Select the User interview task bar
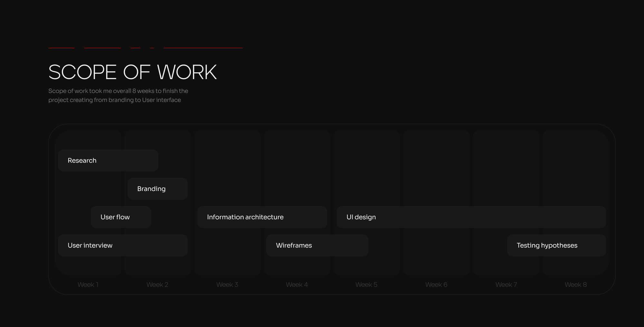This screenshot has height=327, width=644. click(123, 245)
